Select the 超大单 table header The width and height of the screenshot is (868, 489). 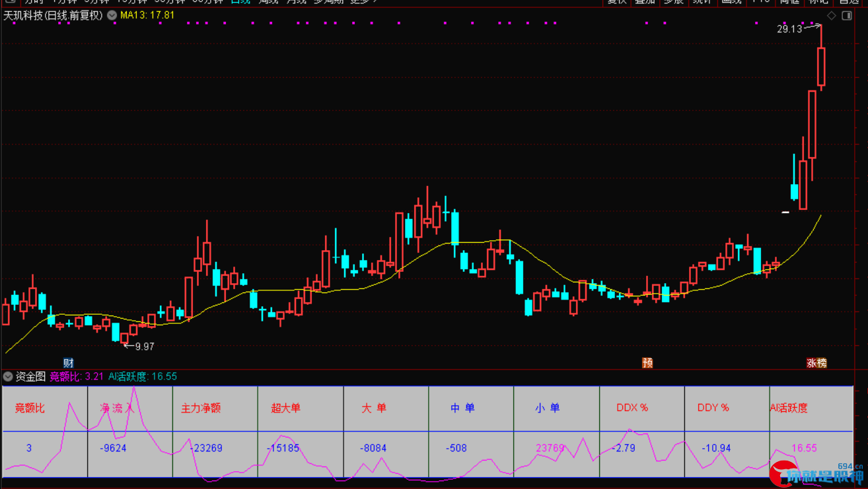click(x=285, y=408)
